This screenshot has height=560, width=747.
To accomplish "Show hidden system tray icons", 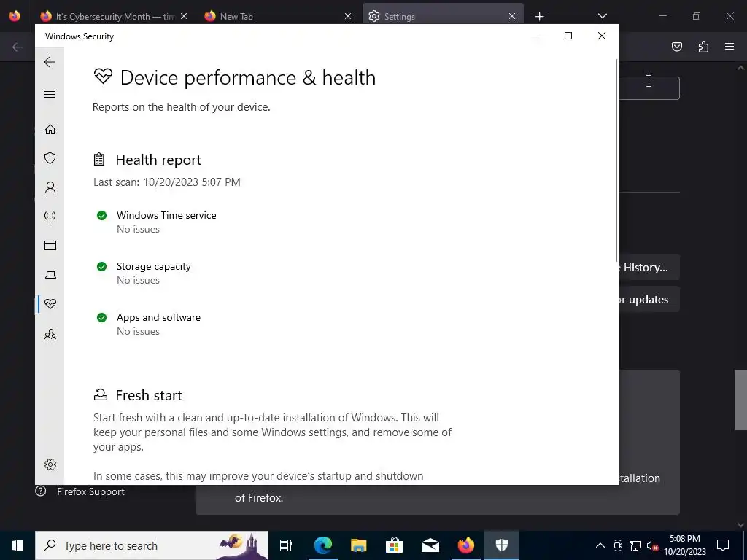I will tap(600, 545).
